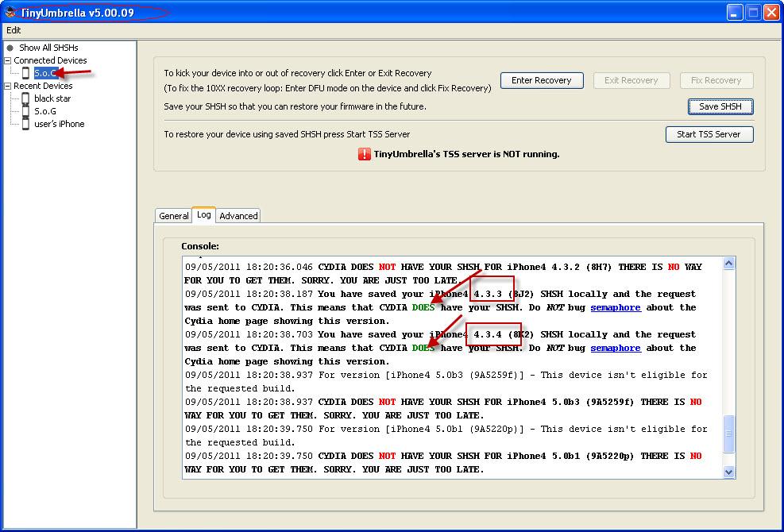Close the TinyUmbrella window
The height and width of the screenshot is (532, 784).
[x=771, y=13]
